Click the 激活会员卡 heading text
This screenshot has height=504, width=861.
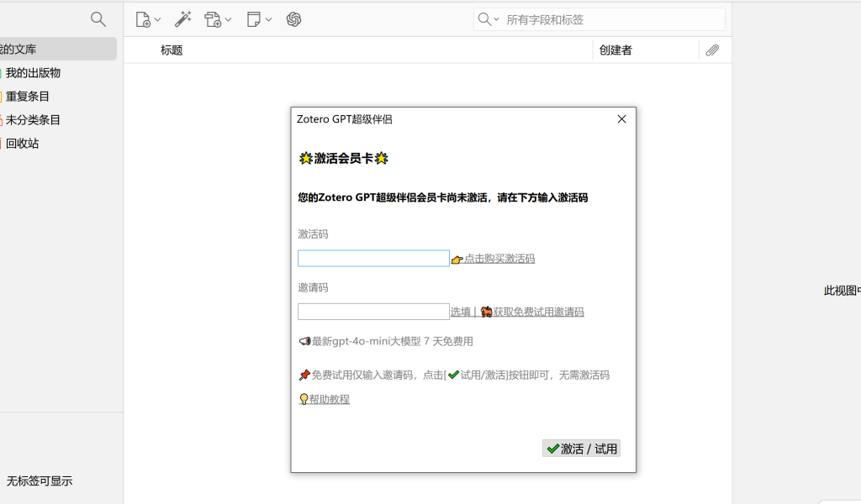pyautogui.click(x=343, y=159)
